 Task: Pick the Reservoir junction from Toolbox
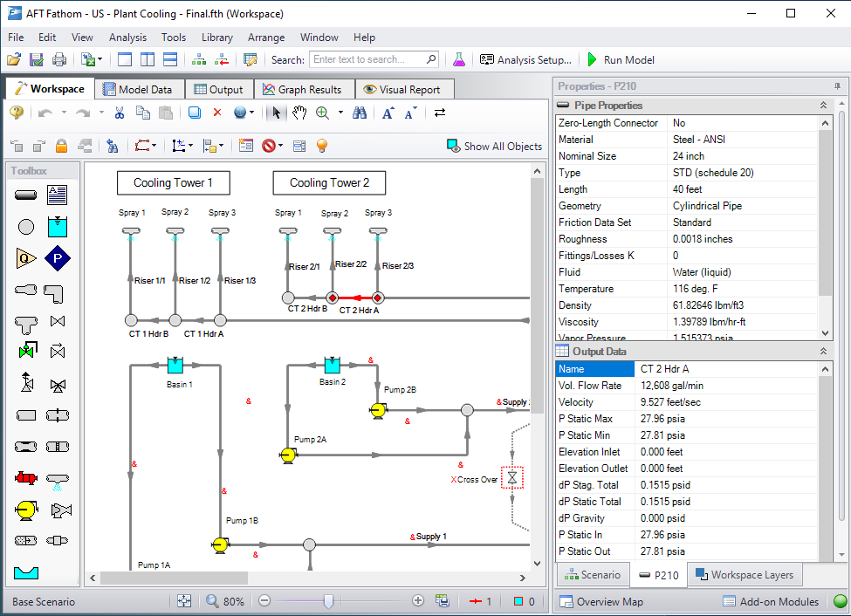pyautogui.click(x=58, y=227)
